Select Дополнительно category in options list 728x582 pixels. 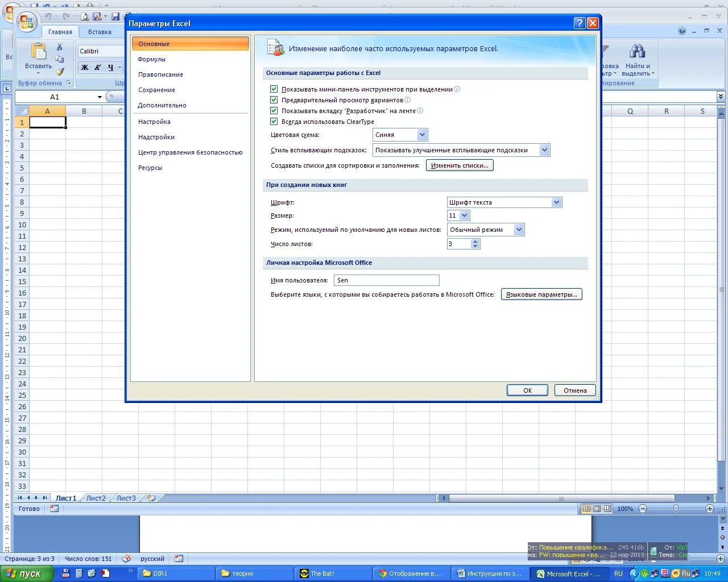point(162,105)
